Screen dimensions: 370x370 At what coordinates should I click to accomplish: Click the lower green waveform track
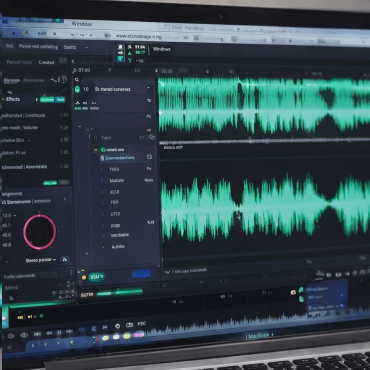(x=265, y=207)
